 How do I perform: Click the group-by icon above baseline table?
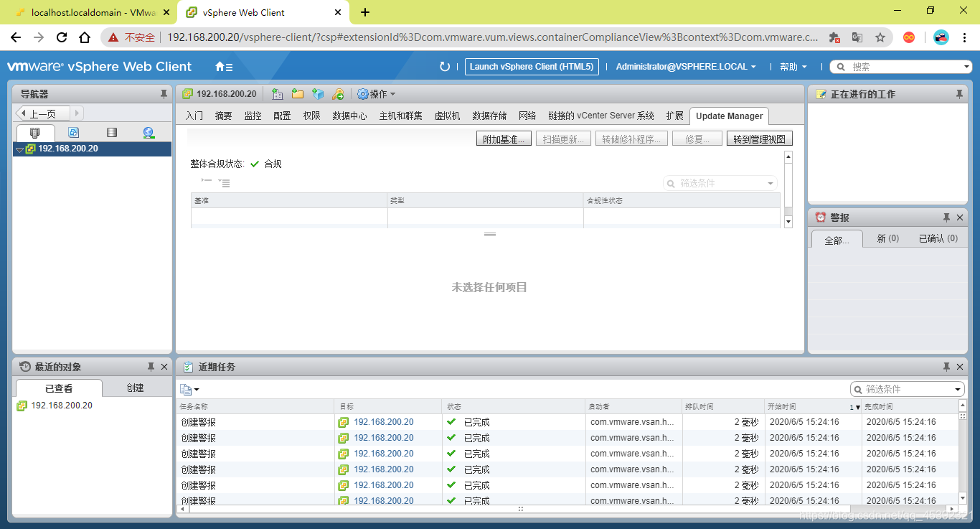224,183
